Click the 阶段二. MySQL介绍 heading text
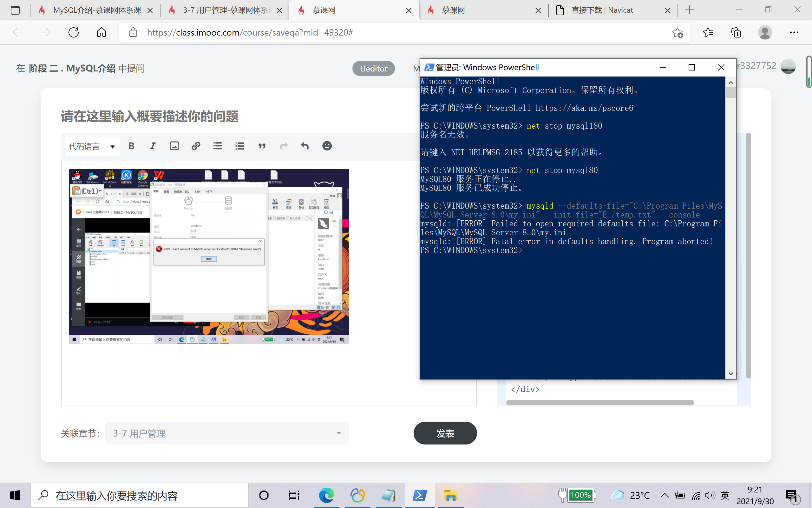 click(72, 69)
